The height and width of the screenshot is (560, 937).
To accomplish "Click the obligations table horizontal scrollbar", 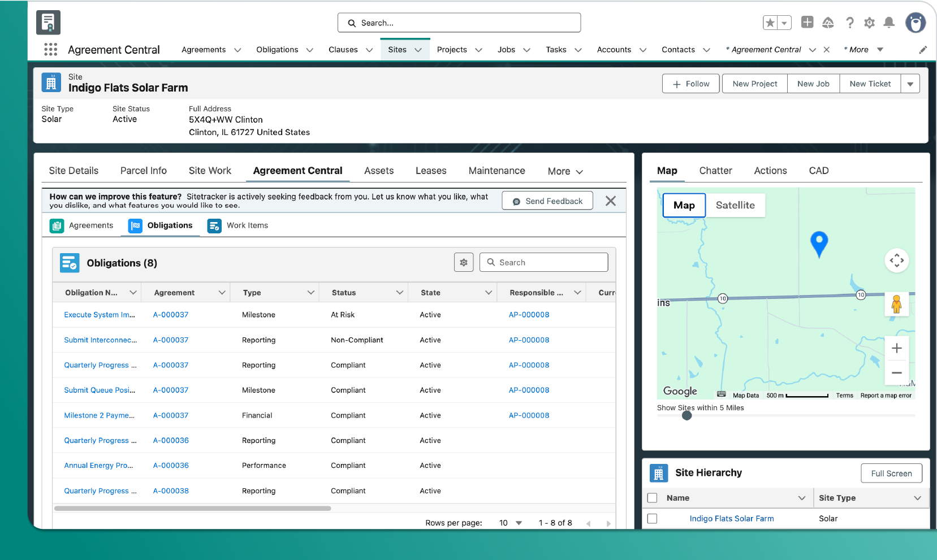I will tap(192, 508).
